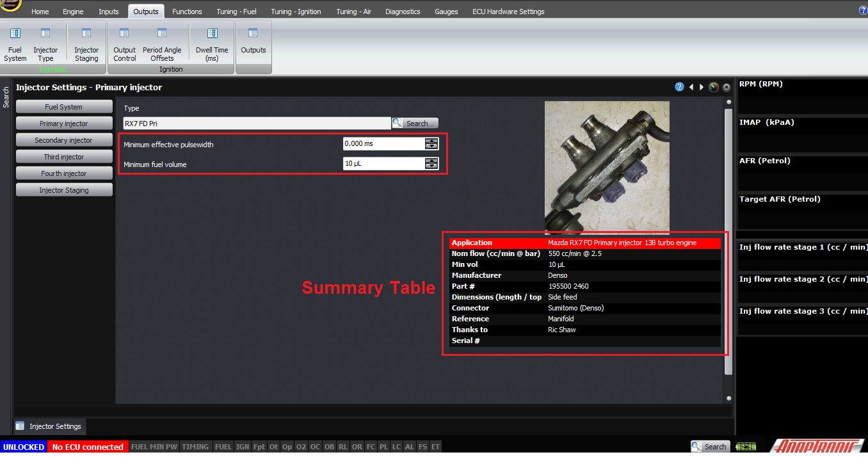Click the FUEL MIN PW status flag
The width and height of the screenshot is (868, 457).
pos(154,447)
